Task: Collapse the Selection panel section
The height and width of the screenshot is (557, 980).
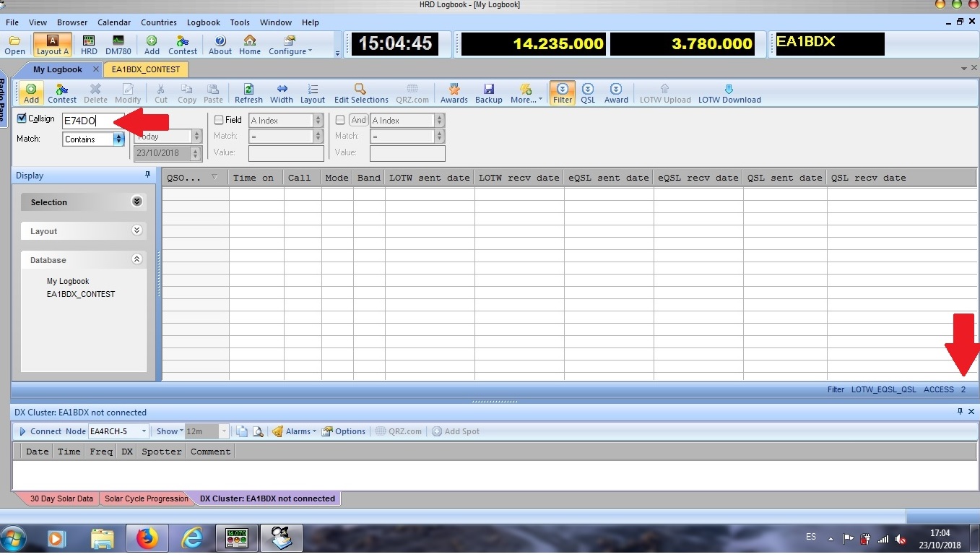Action: [x=136, y=202]
